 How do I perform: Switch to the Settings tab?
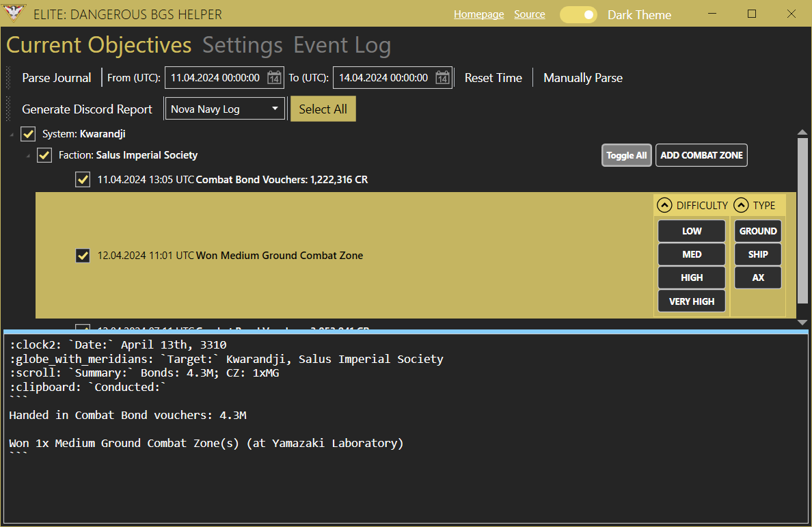[242, 46]
